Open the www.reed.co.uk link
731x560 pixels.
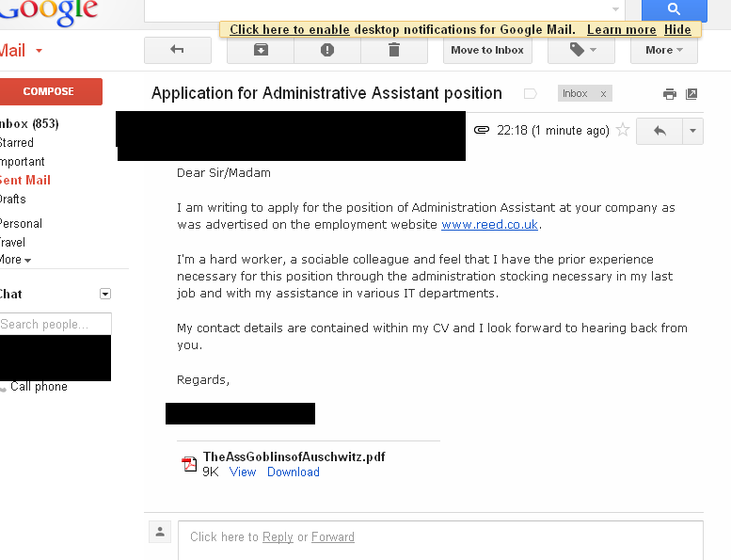(490, 225)
